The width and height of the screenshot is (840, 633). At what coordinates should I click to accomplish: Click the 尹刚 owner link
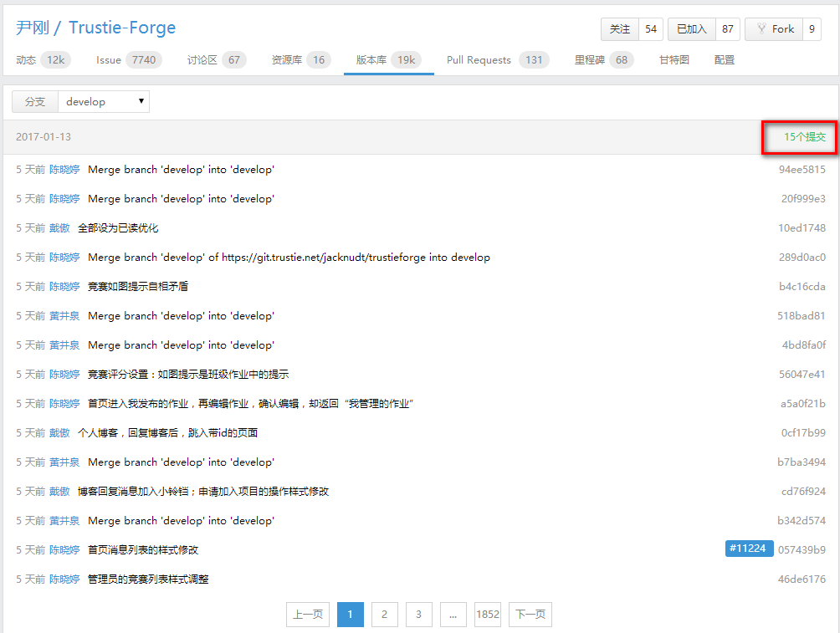[33, 28]
